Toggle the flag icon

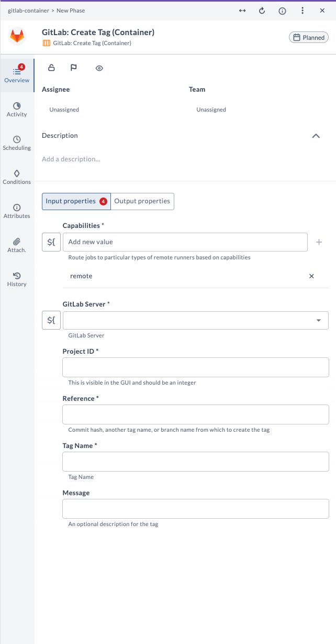pyautogui.click(x=74, y=68)
